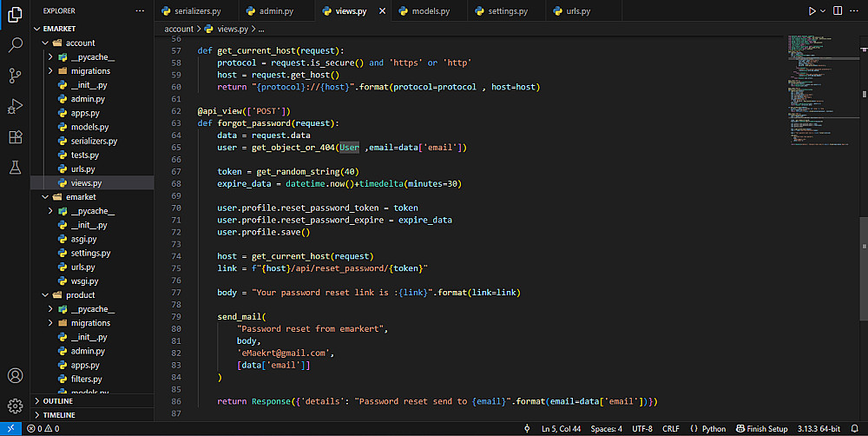Open the Testing flask view
The image size is (868, 436).
[x=15, y=168]
